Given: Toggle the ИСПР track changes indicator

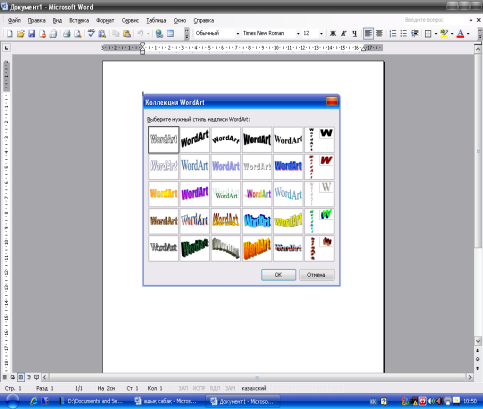Looking at the screenshot, I should tap(199, 388).
